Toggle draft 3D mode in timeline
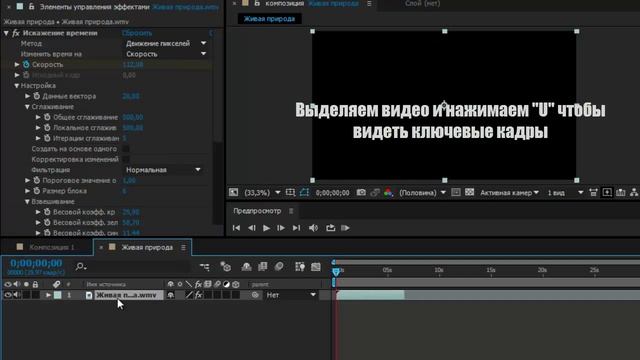This screenshot has height=360, width=640. [225, 267]
